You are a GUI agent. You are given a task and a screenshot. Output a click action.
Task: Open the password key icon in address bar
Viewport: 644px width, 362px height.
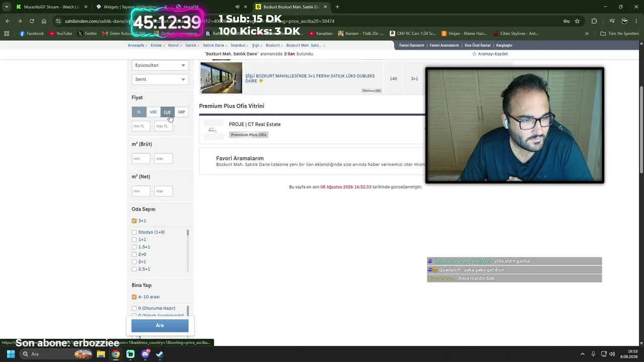566,21
